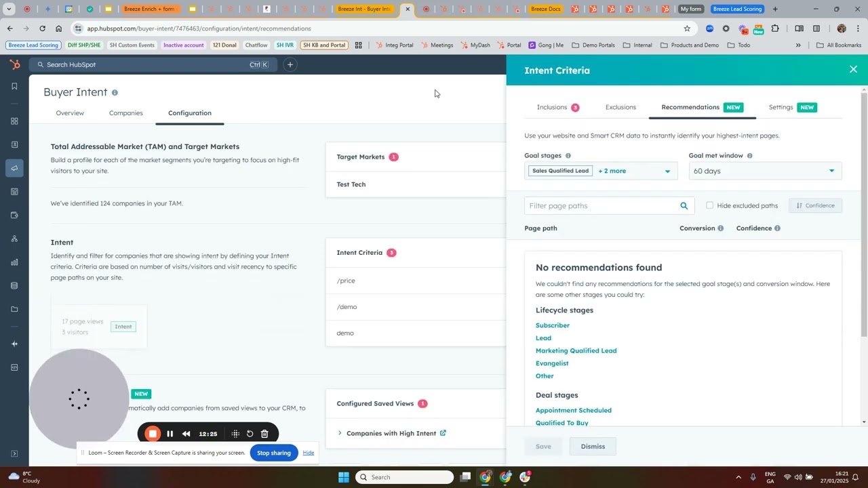Viewport: 868px width, 488px height.
Task: Click the Goal stages info icon
Action: click(568, 156)
